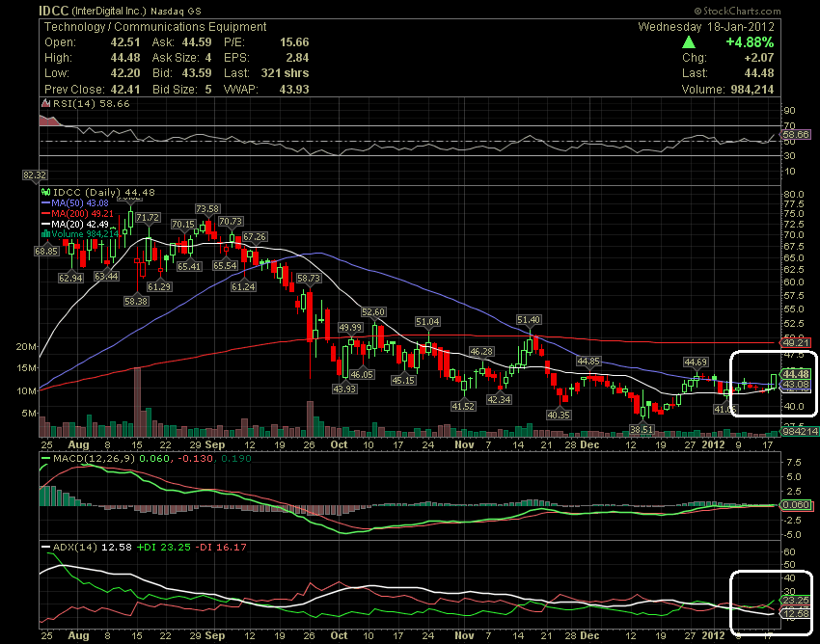
Task: Click the 46.28 price annotation
Action: pos(481,351)
